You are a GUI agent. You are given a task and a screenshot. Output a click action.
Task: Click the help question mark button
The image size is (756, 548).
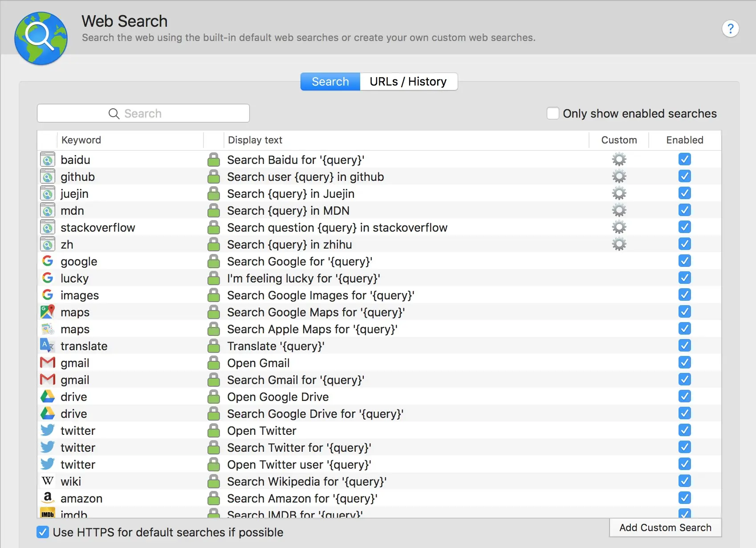click(730, 29)
